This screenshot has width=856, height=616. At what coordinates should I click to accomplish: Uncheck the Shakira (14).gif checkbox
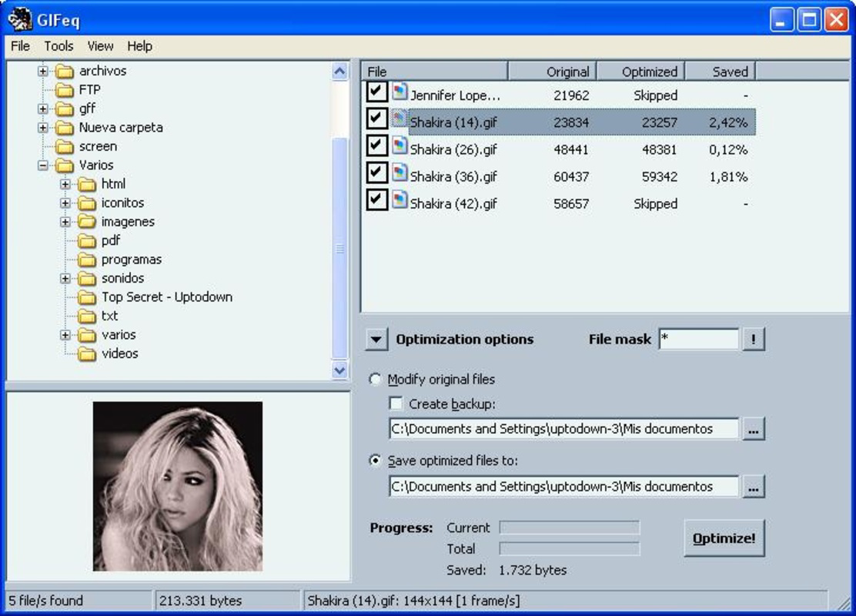376,118
